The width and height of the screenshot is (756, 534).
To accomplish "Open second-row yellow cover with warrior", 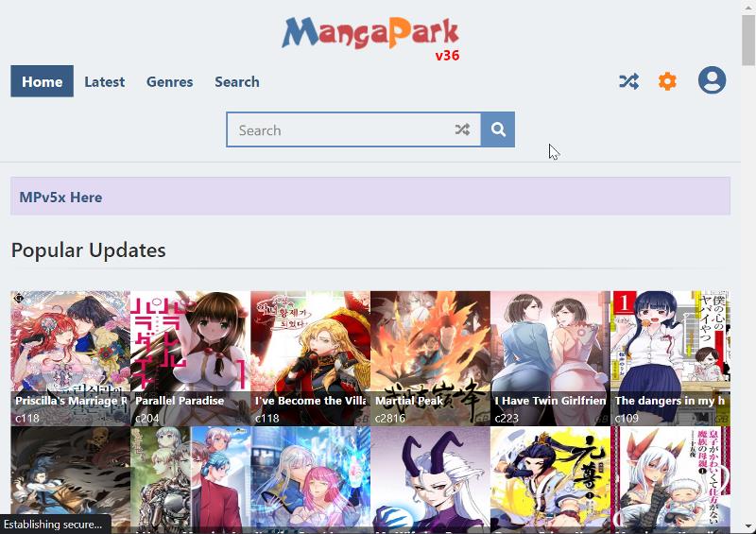I will coord(551,479).
